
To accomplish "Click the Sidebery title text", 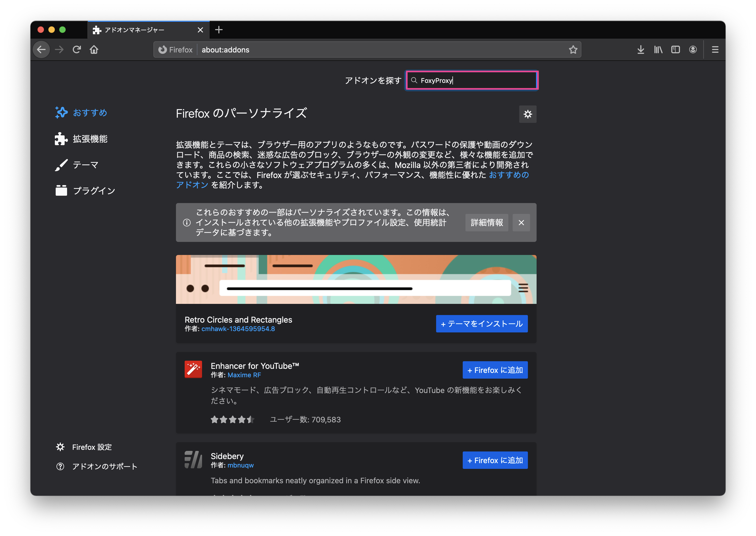I will [227, 456].
